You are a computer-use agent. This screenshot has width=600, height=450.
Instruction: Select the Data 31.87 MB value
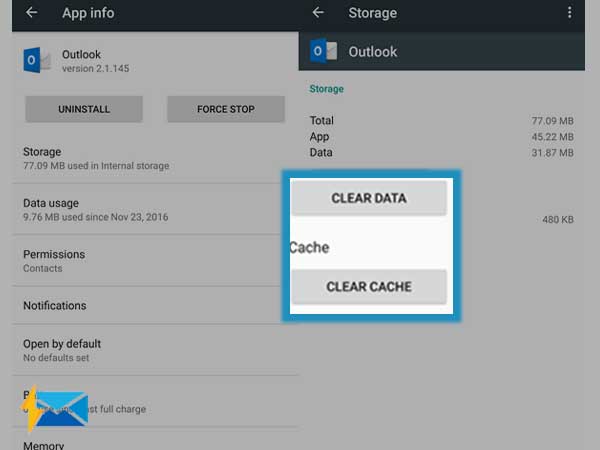coord(552,153)
